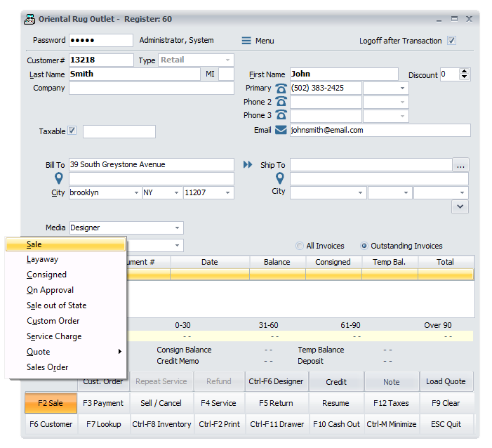Open the Media Designer dropdown
Screen dimensions: 492x448
[177, 228]
